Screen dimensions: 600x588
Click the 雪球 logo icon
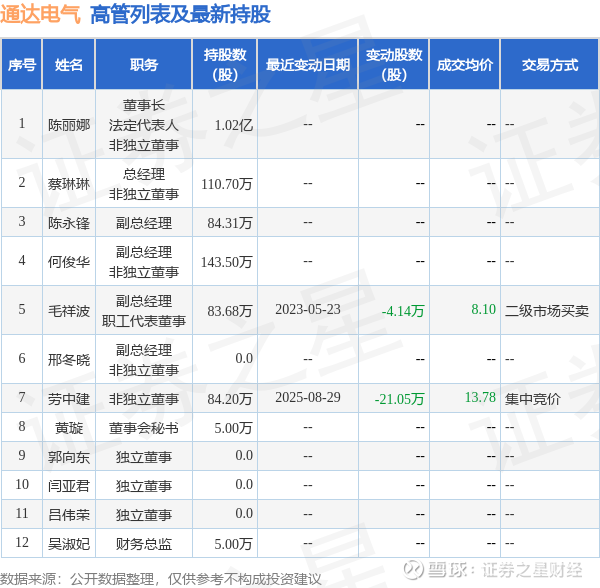(x=412, y=569)
